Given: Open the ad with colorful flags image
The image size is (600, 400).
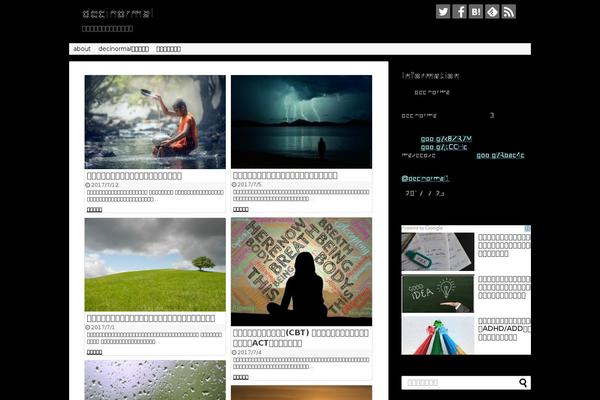Looking at the screenshot, I should (438, 335).
